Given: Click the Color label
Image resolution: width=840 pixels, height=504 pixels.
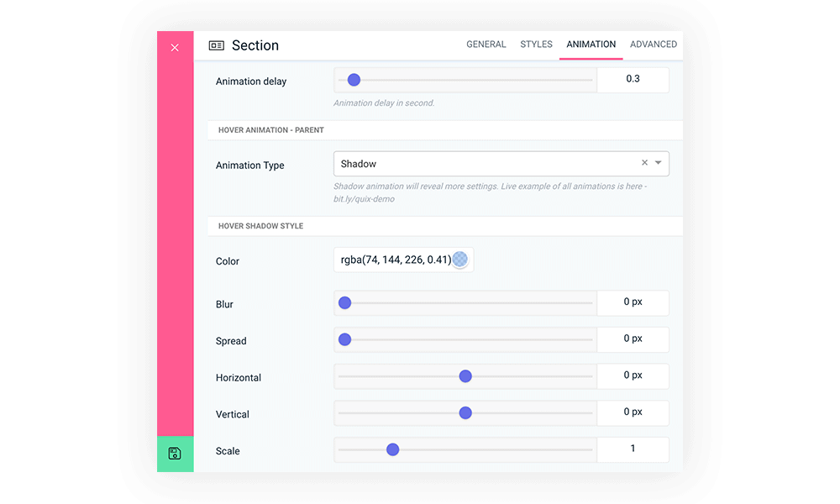Looking at the screenshot, I should tap(227, 261).
